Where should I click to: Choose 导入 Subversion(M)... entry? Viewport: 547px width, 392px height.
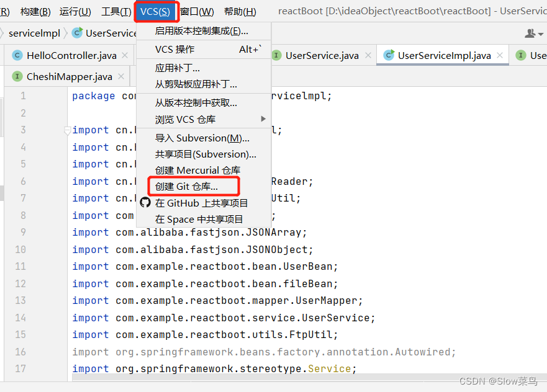tap(204, 138)
